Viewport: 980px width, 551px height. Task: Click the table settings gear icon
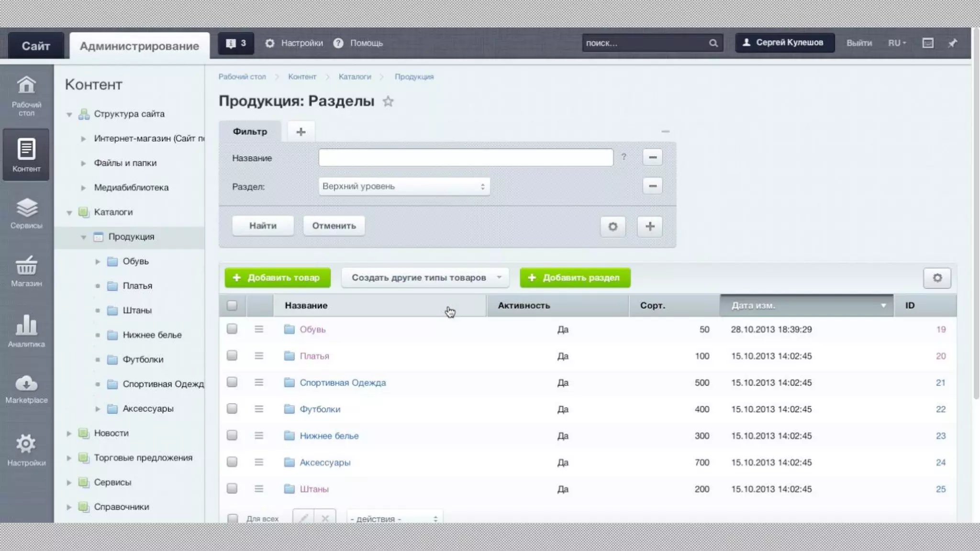pyautogui.click(x=937, y=278)
